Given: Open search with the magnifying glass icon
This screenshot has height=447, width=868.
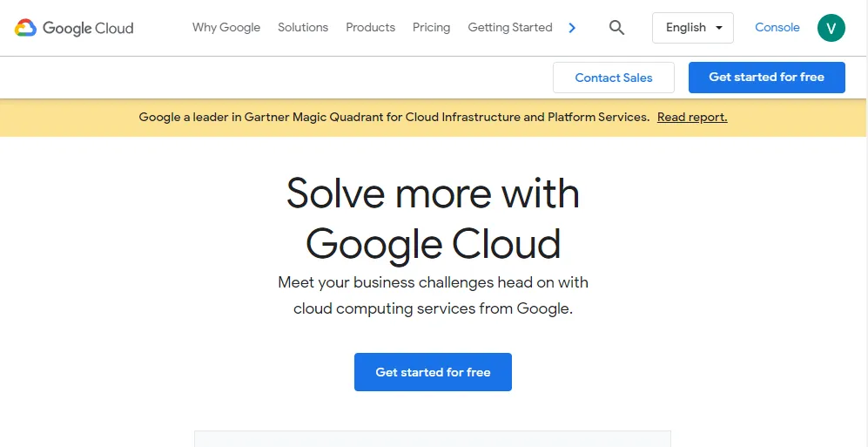Looking at the screenshot, I should tap(616, 28).
